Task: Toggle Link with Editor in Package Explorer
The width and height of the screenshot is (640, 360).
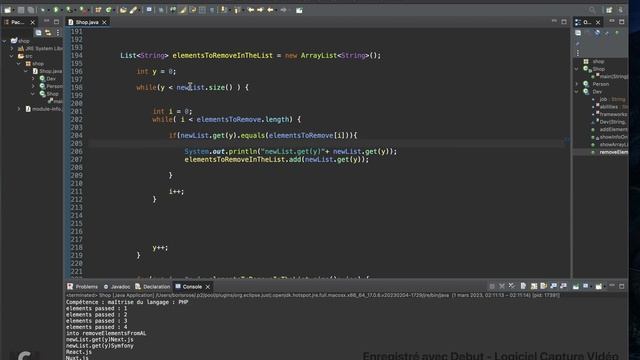Action: [x=48, y=33]
